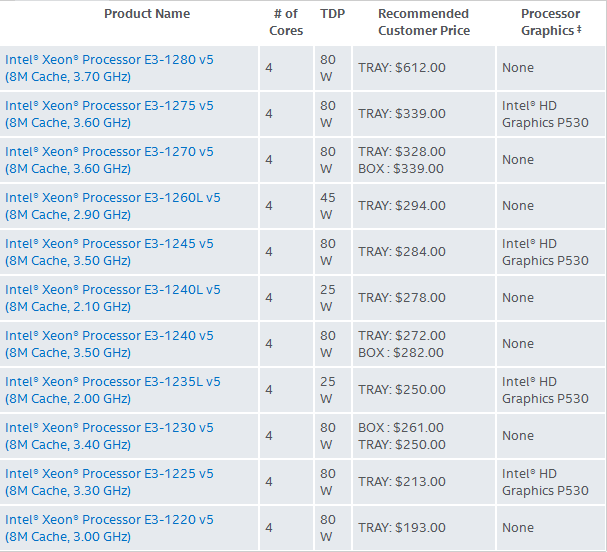Click the Recommended Customer Price header

pos(423,22)
